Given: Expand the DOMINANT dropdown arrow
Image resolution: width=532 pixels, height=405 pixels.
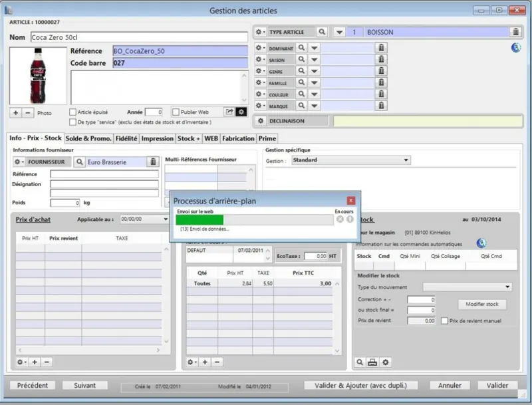Looking at the screenshot, I should coord(315,48).
